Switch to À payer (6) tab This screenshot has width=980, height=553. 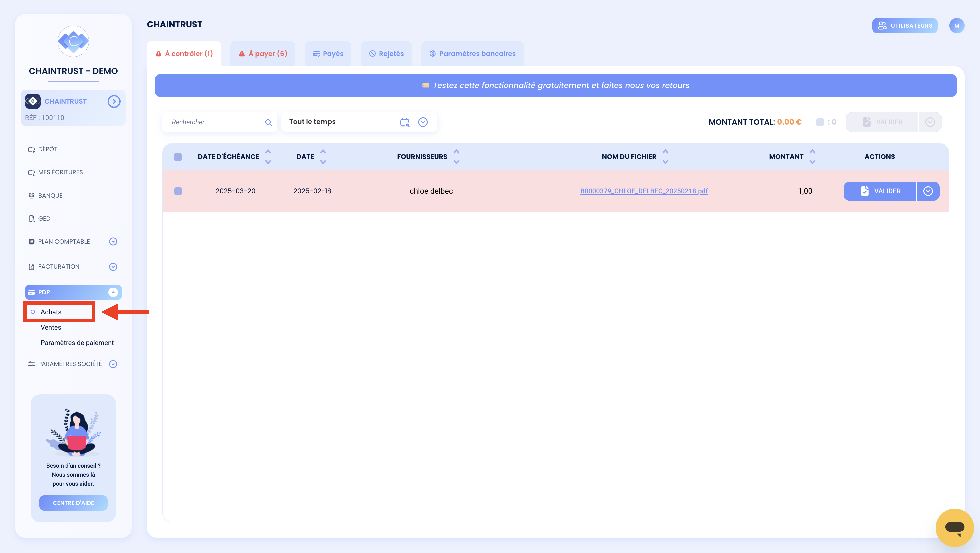[263, 54]
